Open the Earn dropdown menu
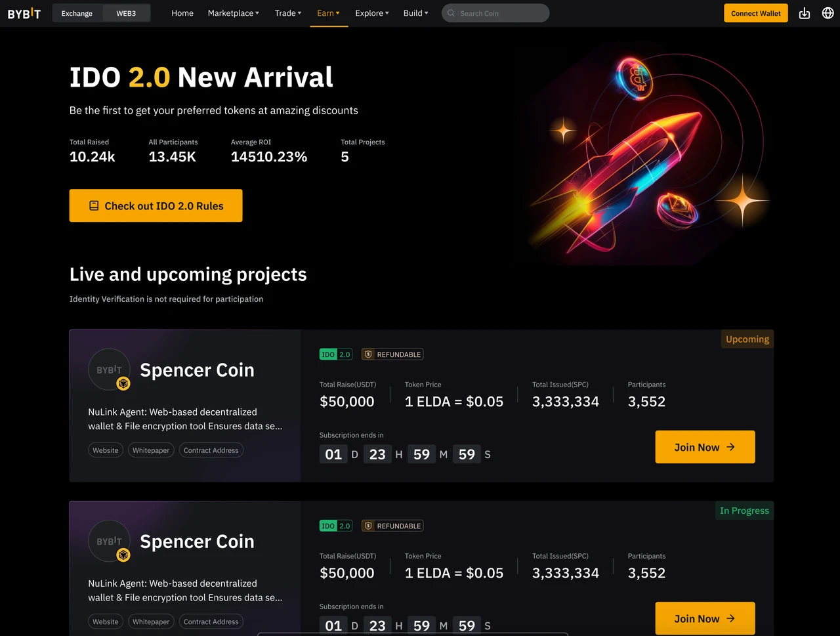Viewport: 840px width, 636px height. 328,12
